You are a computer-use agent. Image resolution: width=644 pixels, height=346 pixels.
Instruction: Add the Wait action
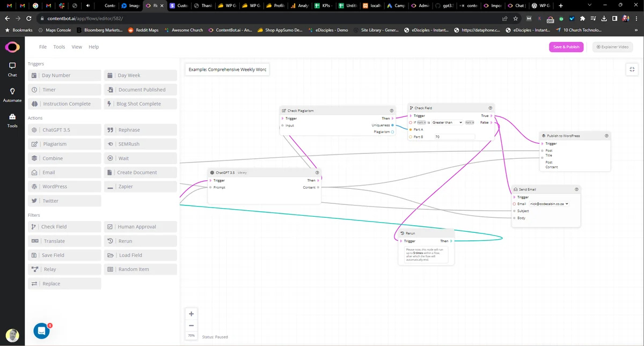pos(140,158)
